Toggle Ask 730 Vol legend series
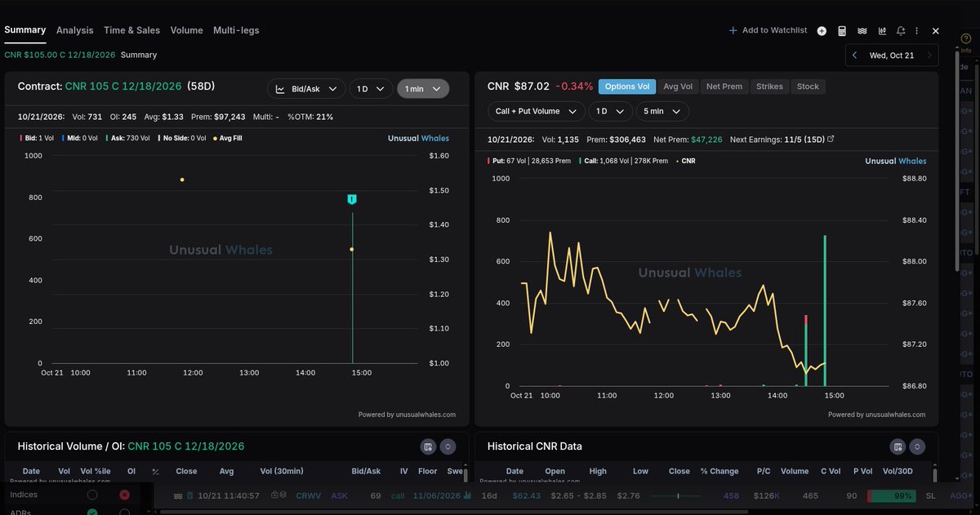The width and height of the screenshot is (980, 515). click(127, 139)
